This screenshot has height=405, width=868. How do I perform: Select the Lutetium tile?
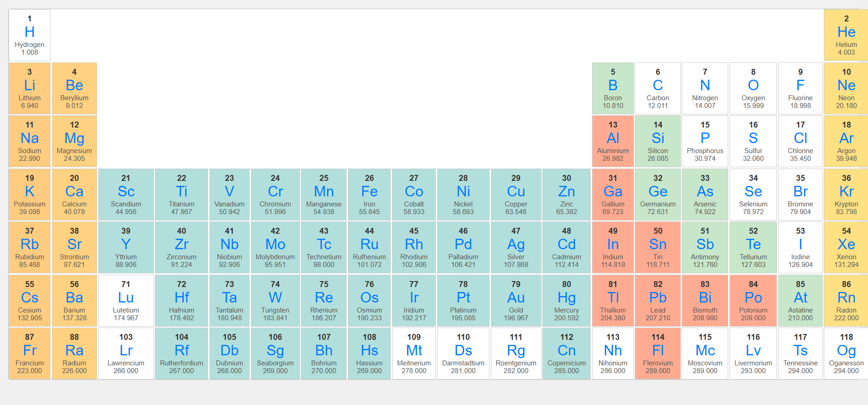[x=126, y=301]
